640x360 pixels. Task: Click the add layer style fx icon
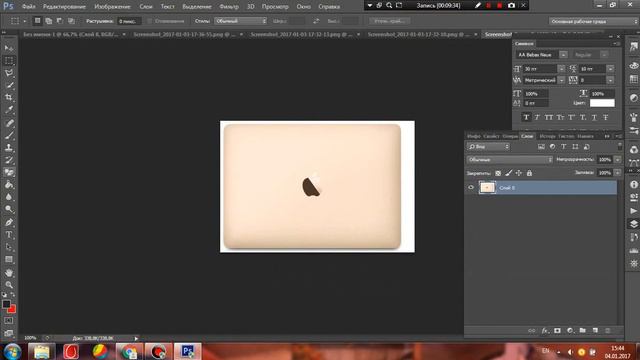coord(545,331)
